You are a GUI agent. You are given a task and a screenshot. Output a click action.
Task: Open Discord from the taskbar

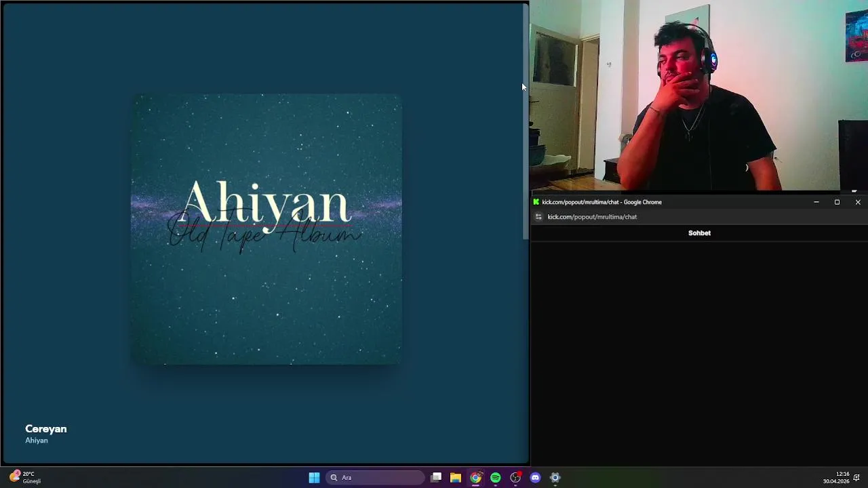(x=535, y=478)
